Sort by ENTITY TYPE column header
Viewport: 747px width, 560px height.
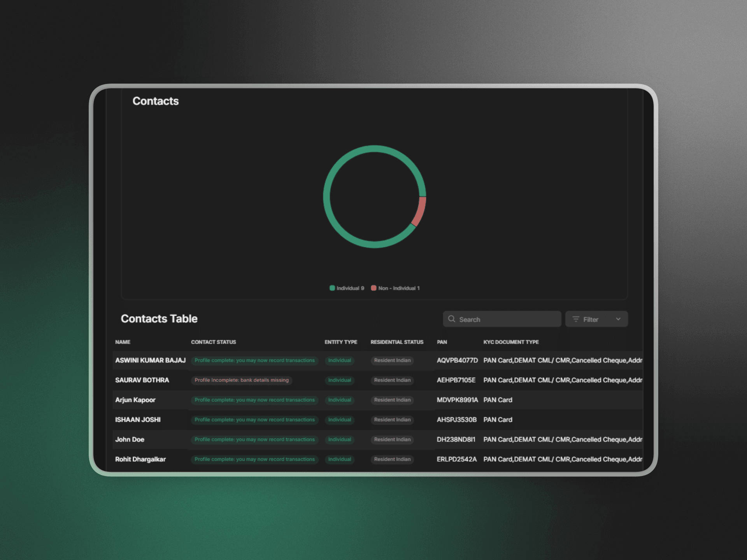340,342
